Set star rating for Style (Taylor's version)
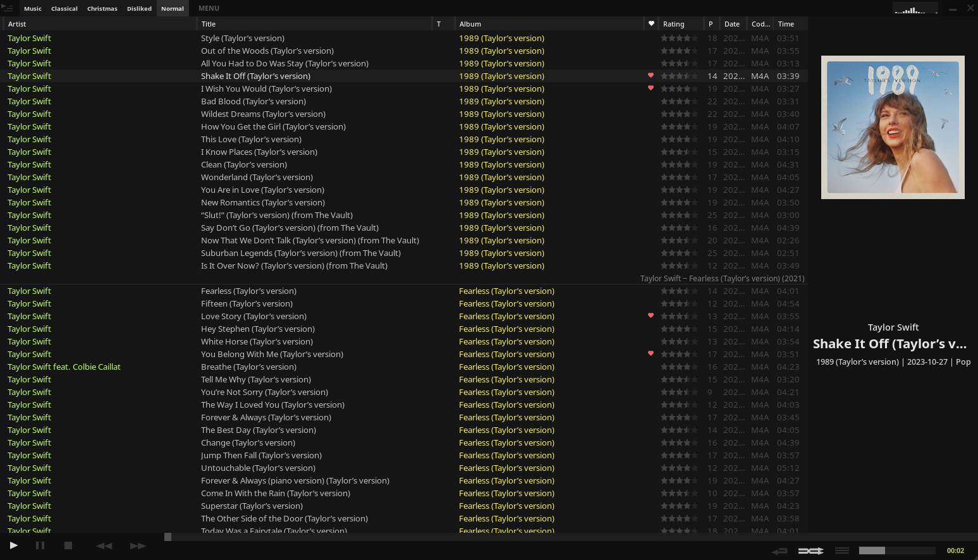The height and width of the screenshot is (560, 978). (x=680, y=38)
